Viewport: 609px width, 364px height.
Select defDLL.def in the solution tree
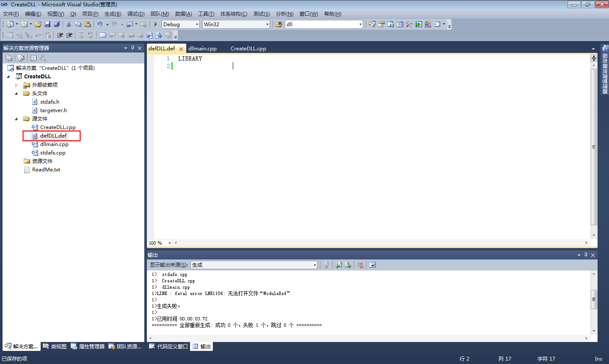point(53,136)
